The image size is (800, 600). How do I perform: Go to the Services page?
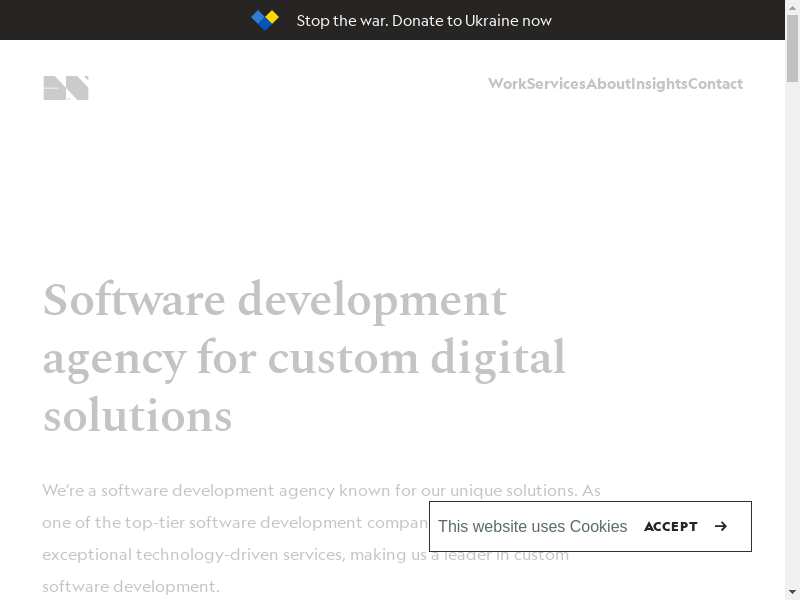click(556, 84)
